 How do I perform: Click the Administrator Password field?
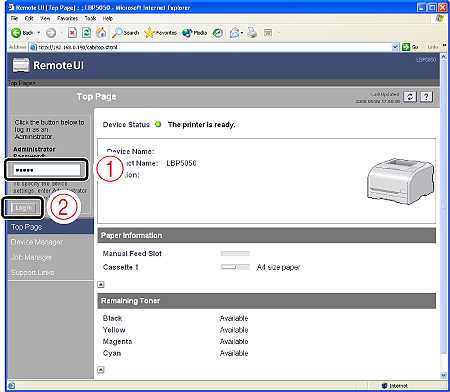tap(47, 170)
